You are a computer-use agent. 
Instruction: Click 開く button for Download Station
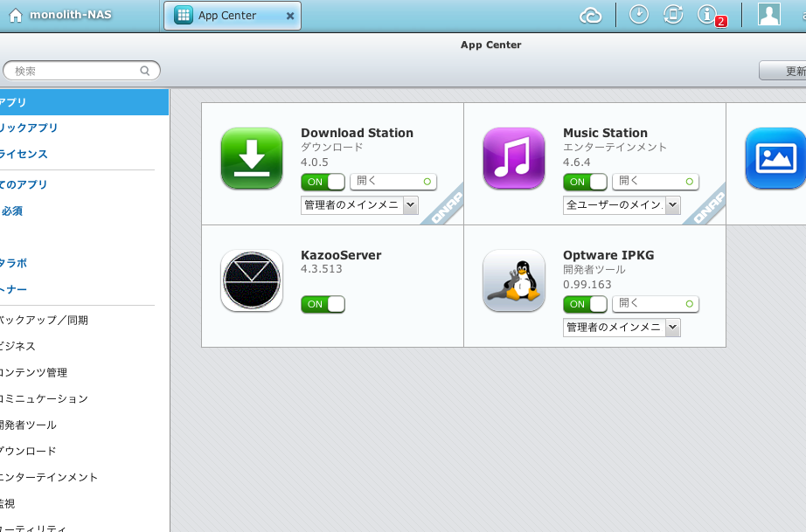pos(393,182)
